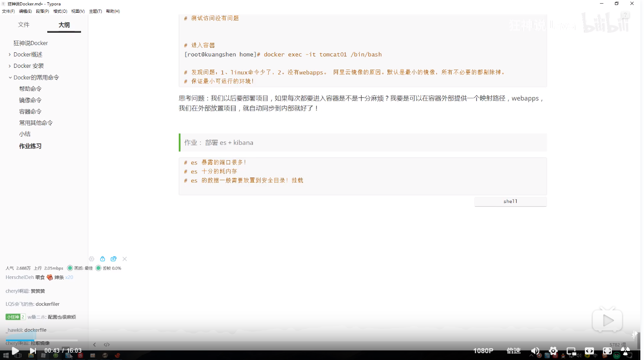Viewport: 644px width, 360px height.
Task: Skip to the next video
Action: pyautogui.click(x=33, y=351)
